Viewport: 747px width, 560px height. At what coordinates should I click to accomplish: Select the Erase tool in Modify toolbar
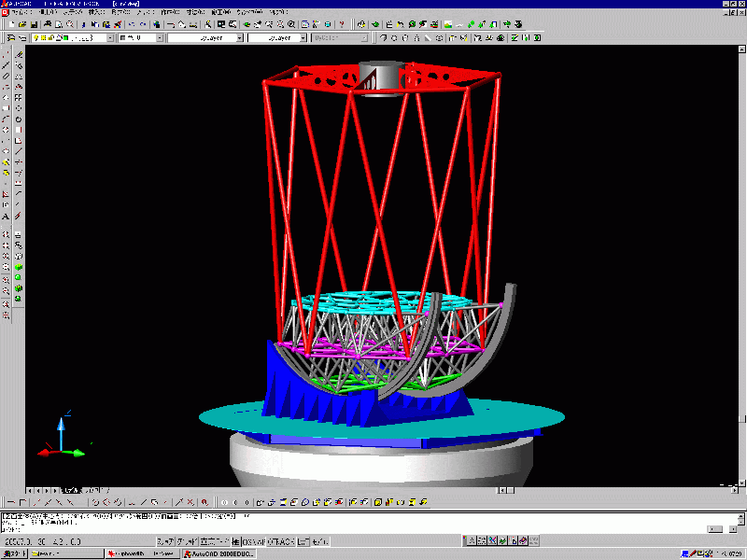[x=19, y=54]
